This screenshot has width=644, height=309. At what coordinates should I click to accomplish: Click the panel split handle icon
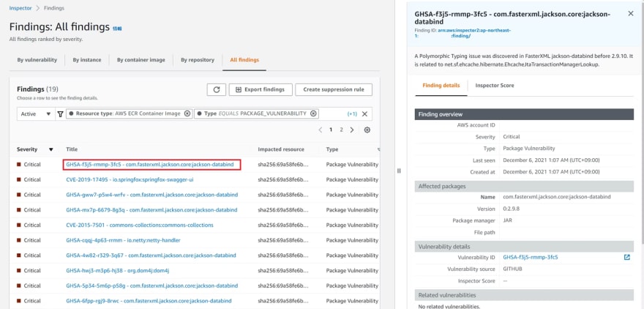pyautogui.click(x=399, y=171)
